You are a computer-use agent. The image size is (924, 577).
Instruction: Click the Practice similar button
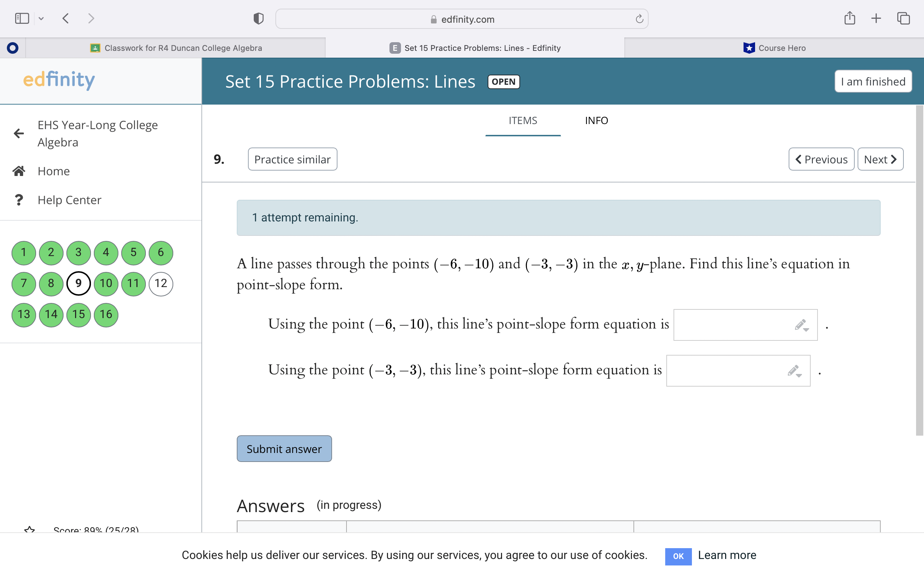click(x=292, y=159)
